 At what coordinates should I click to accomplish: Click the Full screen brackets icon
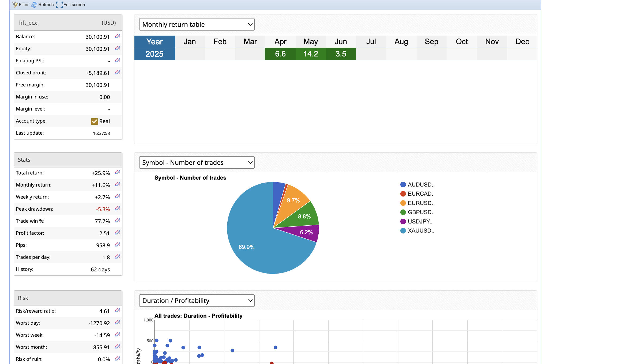click(59, 5)
